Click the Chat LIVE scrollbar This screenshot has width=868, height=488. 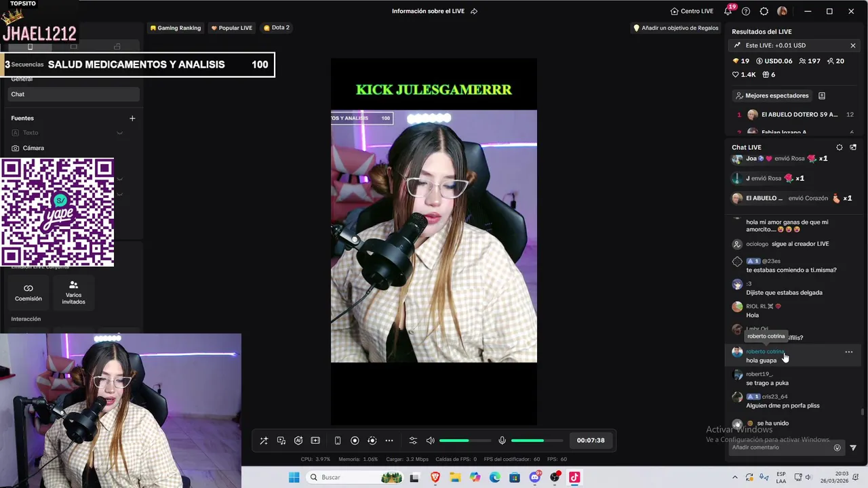[x=863, y=411]
